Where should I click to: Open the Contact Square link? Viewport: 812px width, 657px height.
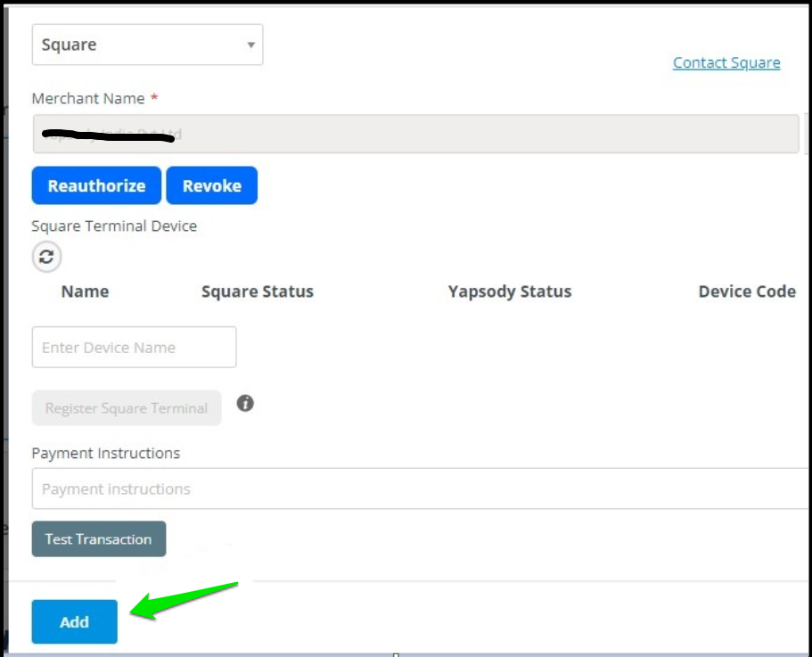pos(726,62)
